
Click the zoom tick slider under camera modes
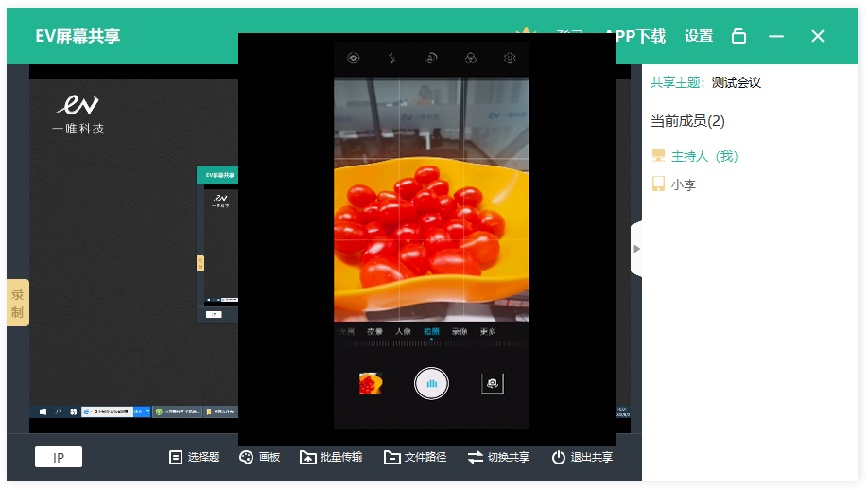[x=431, y=343]
